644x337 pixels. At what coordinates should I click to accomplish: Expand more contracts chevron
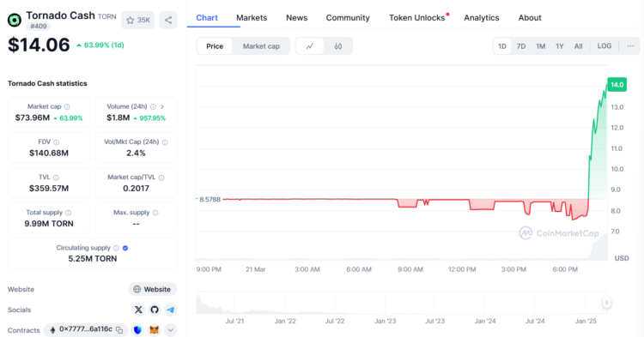(171, 330)
